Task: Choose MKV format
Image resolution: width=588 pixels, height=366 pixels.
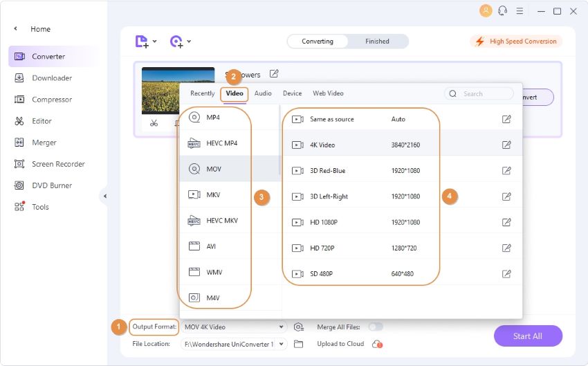Action: pos(229,194)
